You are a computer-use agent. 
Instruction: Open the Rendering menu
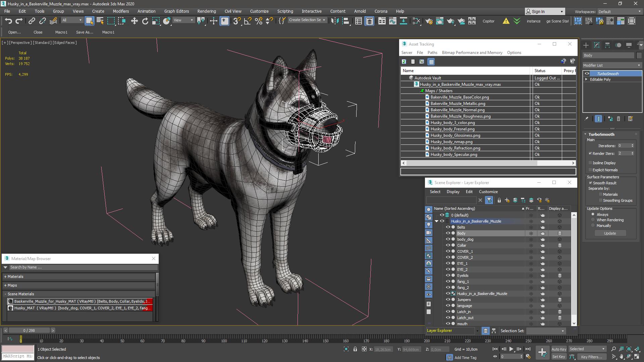(207, 11)
